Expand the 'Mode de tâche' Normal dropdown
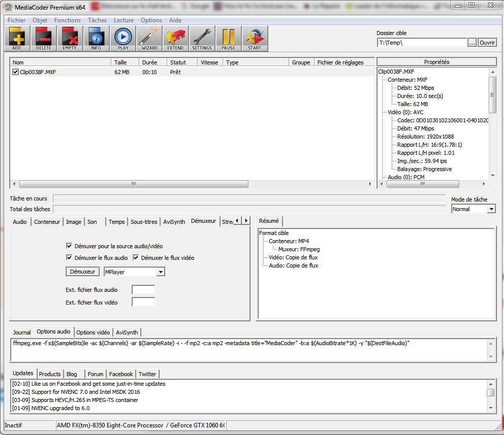 [491, 209]
